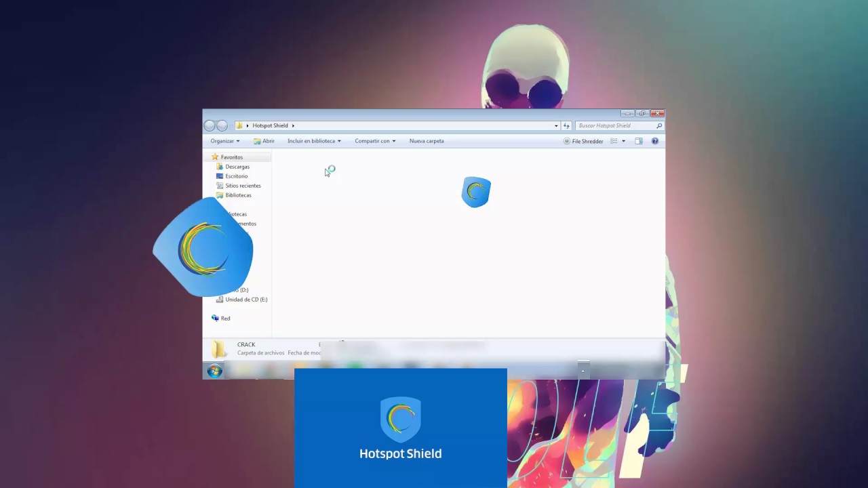Image resolution: width=868 pixels, height=488 pixels.
Task: Select Escritorio in the navigation pane
Action: [237, 176]
